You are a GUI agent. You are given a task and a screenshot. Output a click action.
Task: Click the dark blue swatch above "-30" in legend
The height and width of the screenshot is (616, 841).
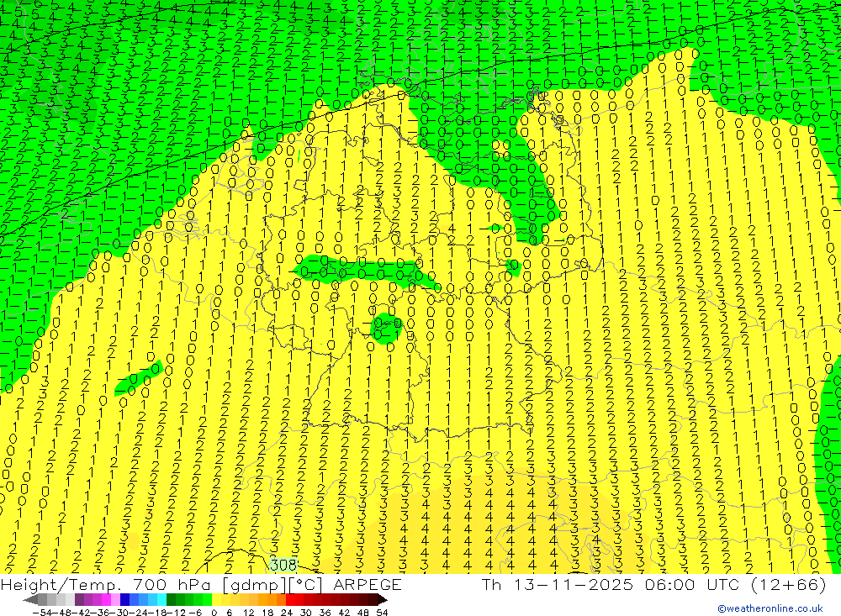[x=125, y=599]
